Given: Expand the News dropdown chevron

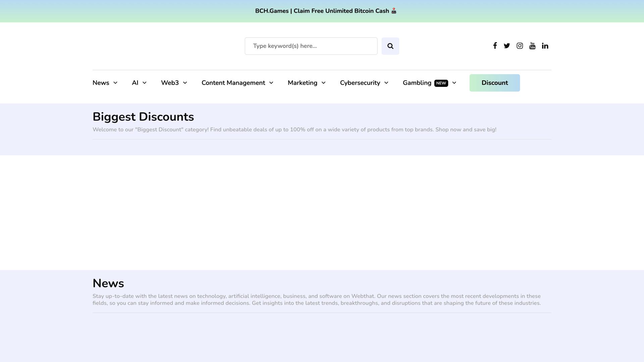Looking at the screenshot, I should [x=115, y=83].
